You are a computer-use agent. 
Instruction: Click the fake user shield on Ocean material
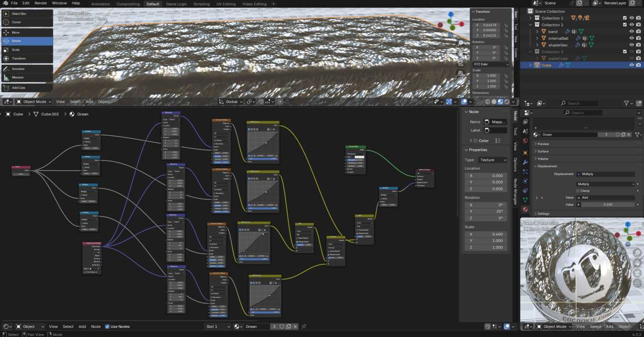(x=617, y=134)
